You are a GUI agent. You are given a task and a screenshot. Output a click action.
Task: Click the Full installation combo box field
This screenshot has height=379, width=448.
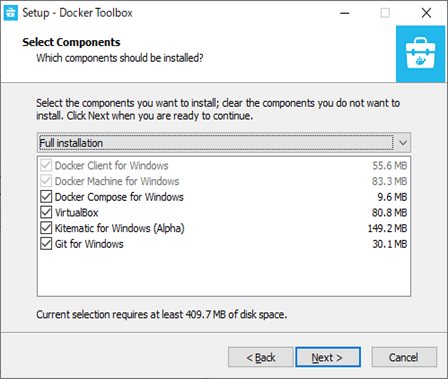point(224,143)
